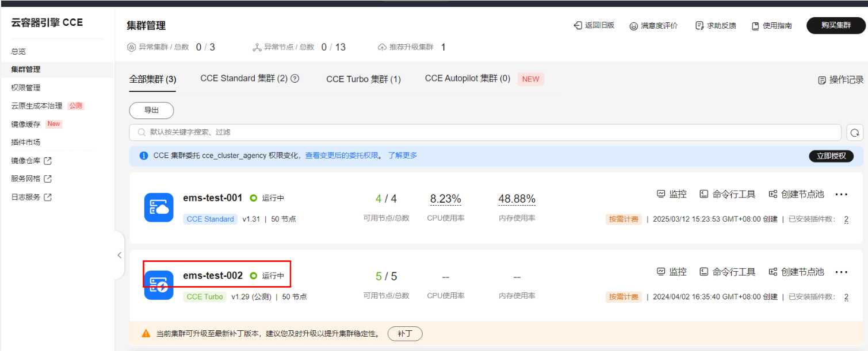Switch to 全部集群 (3) tab
The width and height of the screenshot is (868, 351).
152,79
